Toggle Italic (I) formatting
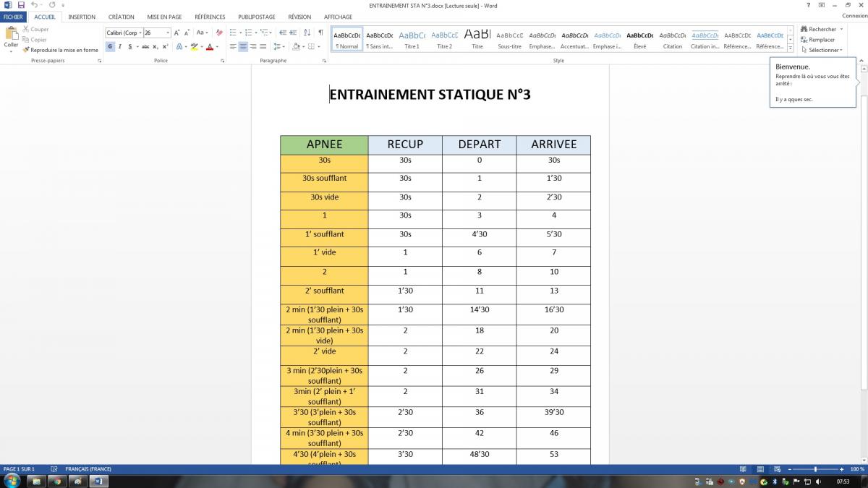The height and width of the screenshot is (488, 868). pyautogui.click(x=120, y=46)
